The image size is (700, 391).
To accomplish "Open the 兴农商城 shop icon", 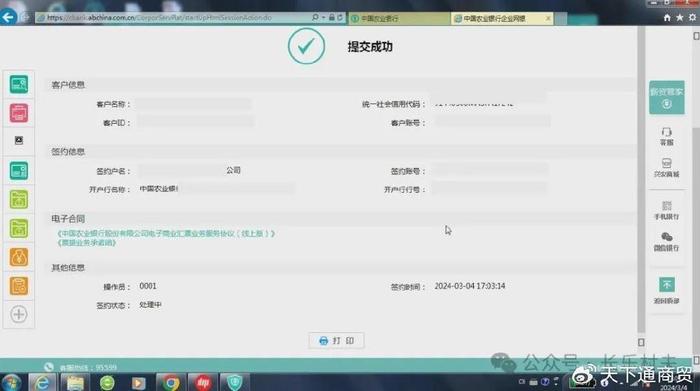I will [x=667, y=163].
